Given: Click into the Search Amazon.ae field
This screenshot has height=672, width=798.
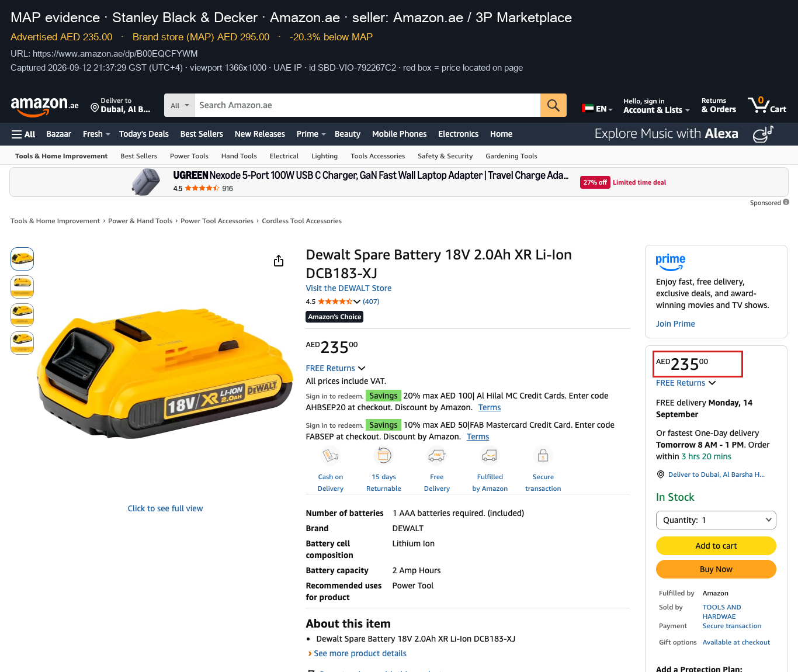Looking at the screenshot, I should pos(367,105).
